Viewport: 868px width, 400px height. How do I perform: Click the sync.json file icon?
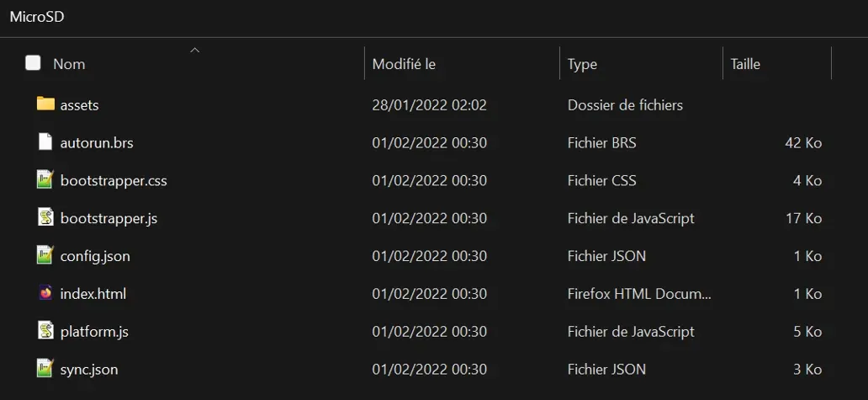click(45, 369)
